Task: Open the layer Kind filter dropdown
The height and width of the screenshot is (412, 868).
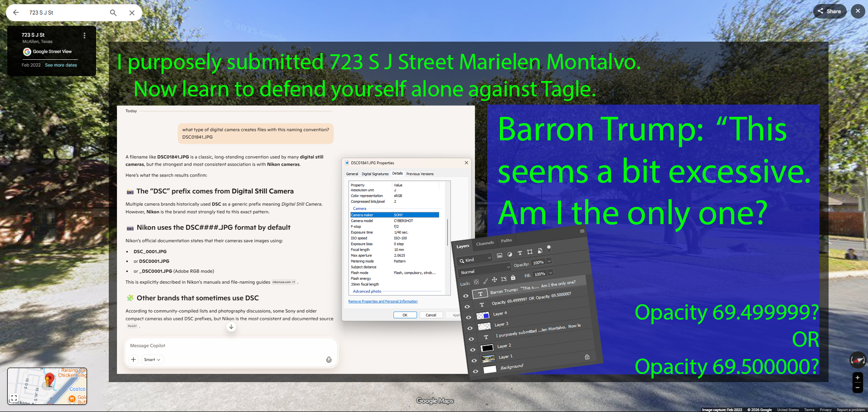Action: click(x=475, y=259)
